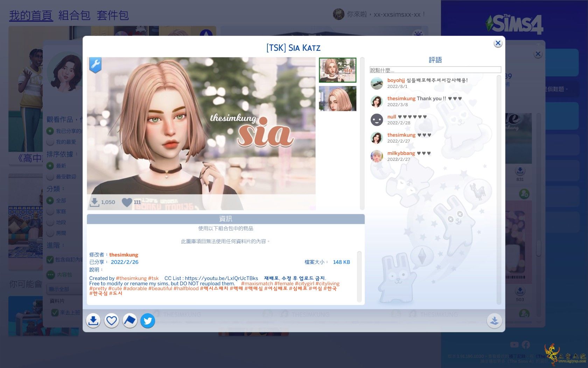
Task: Click the comments panel scrollbar
Action: (x=499, y=189)
